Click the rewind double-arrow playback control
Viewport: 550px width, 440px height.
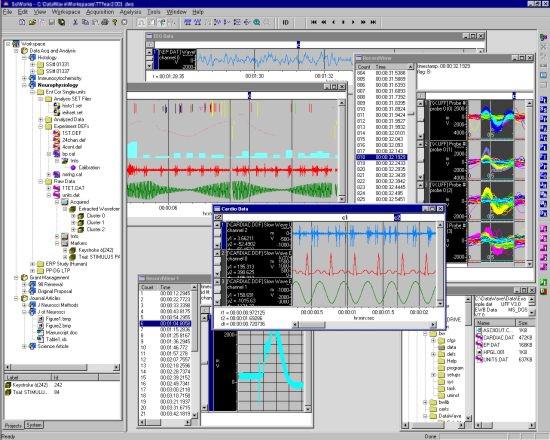pos(324,22)
